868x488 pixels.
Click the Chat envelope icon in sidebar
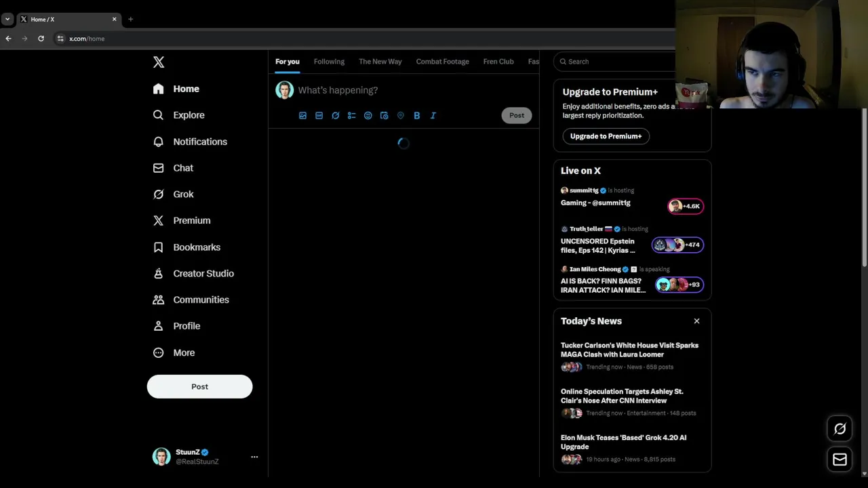click(158, 168)
